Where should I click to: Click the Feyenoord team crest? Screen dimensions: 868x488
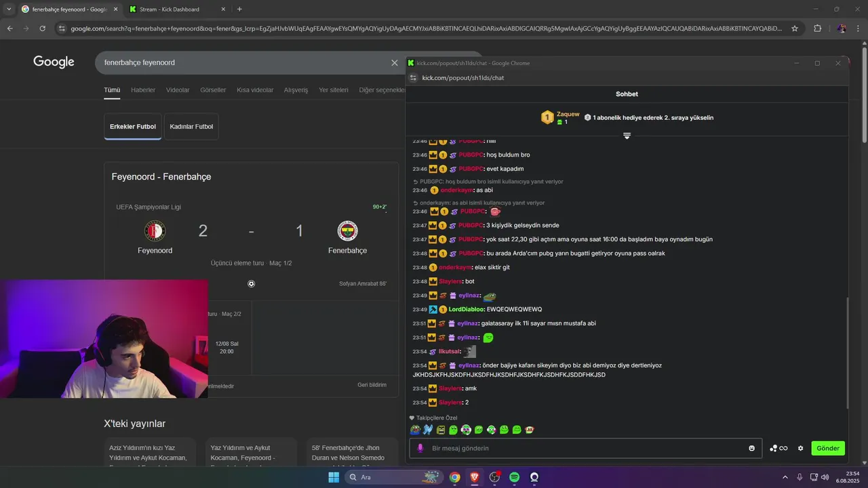(x=155, y=231)
